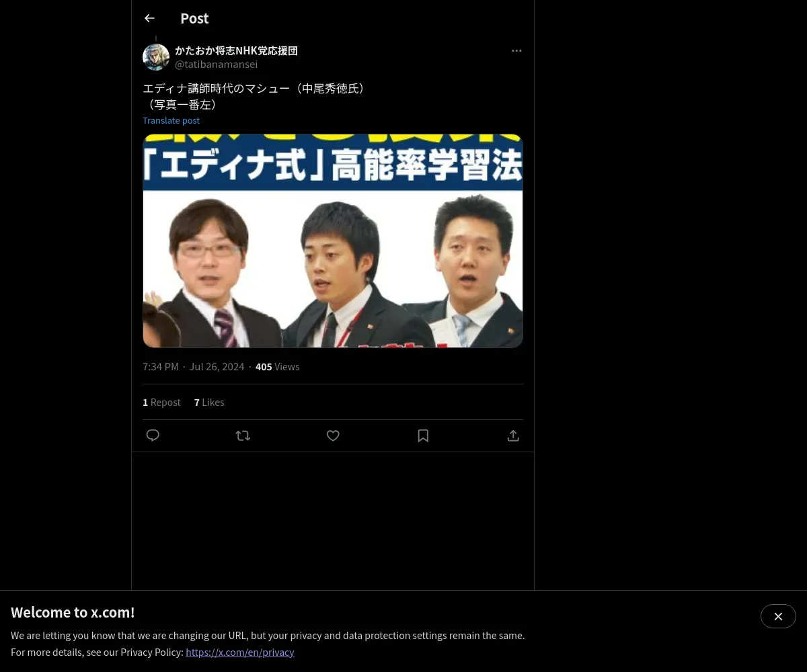Open the @tatibanamansei handle link

coord(216,65)
